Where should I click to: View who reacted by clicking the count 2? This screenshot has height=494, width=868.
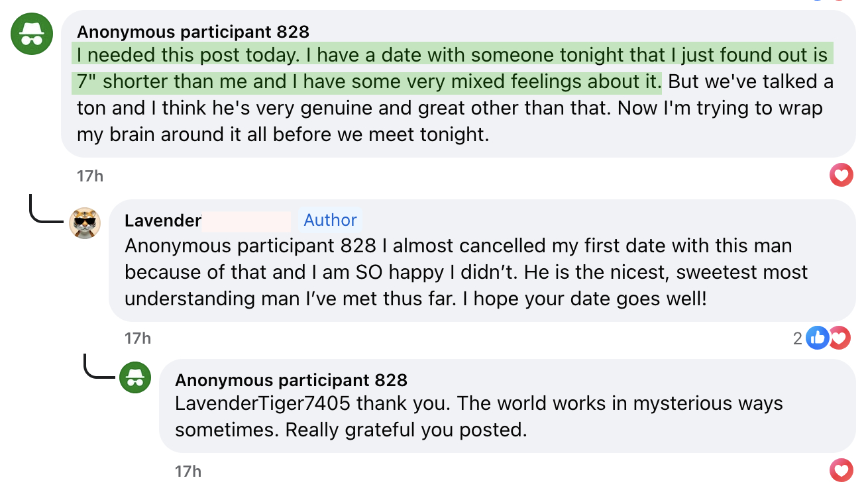point(798,338)
